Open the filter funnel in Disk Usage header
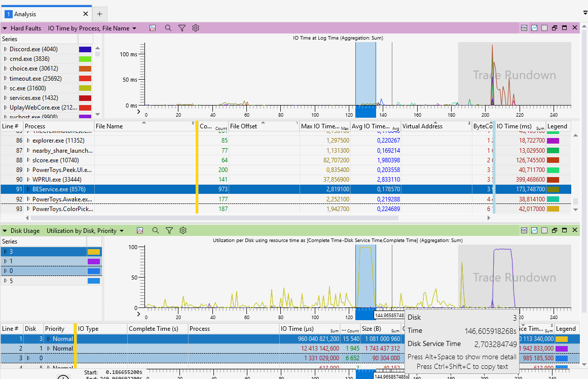 click(x=169, y=230)
